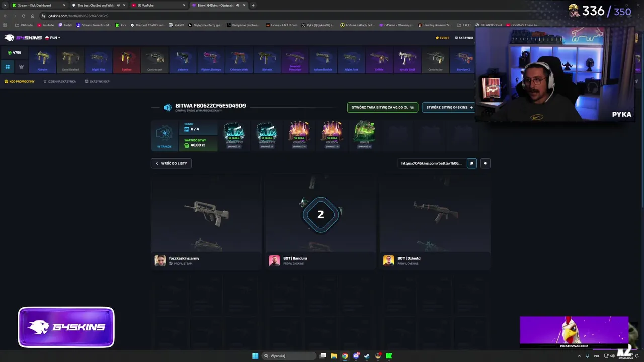Open the Skrzynki menu item
Viewport: 644px width, 362px height.
464,38
